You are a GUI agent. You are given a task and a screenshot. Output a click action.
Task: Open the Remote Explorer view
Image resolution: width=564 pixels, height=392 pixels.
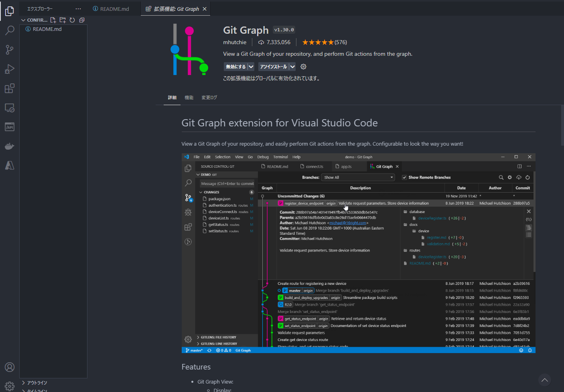[10, 108]
